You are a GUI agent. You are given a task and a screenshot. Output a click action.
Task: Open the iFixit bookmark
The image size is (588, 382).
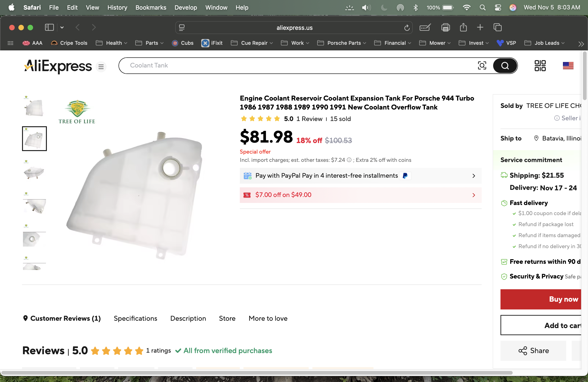(212, 43)
